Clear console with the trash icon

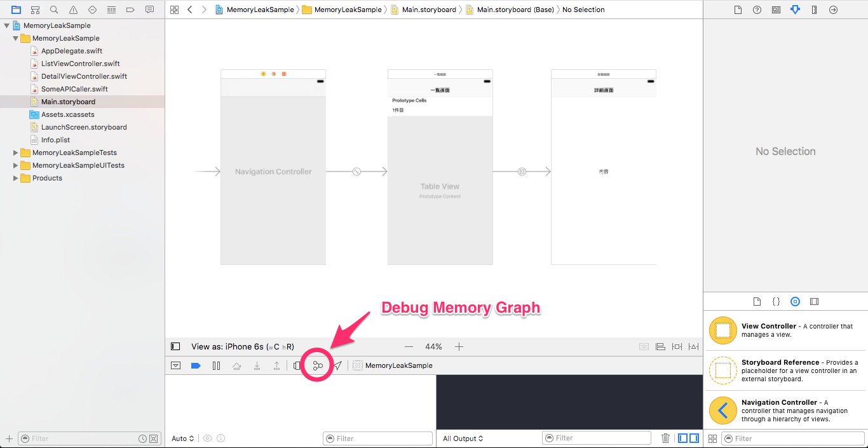(665, 438)
